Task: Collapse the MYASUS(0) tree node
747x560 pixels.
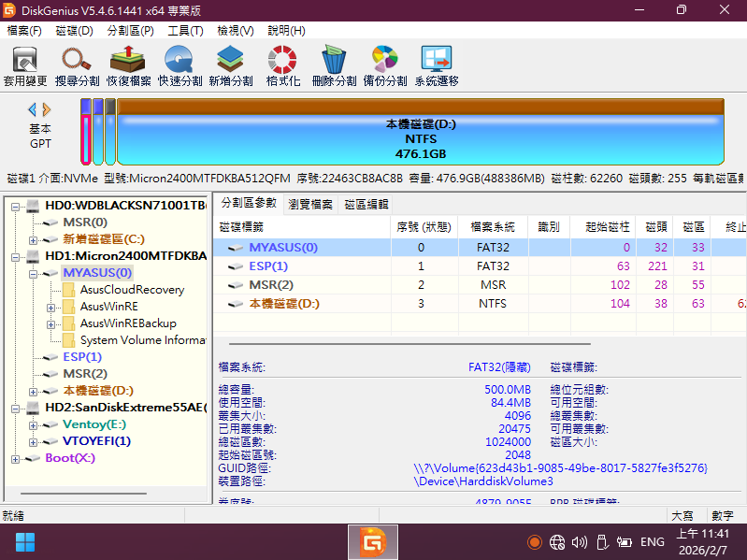Action: click(x=33, y=274)
